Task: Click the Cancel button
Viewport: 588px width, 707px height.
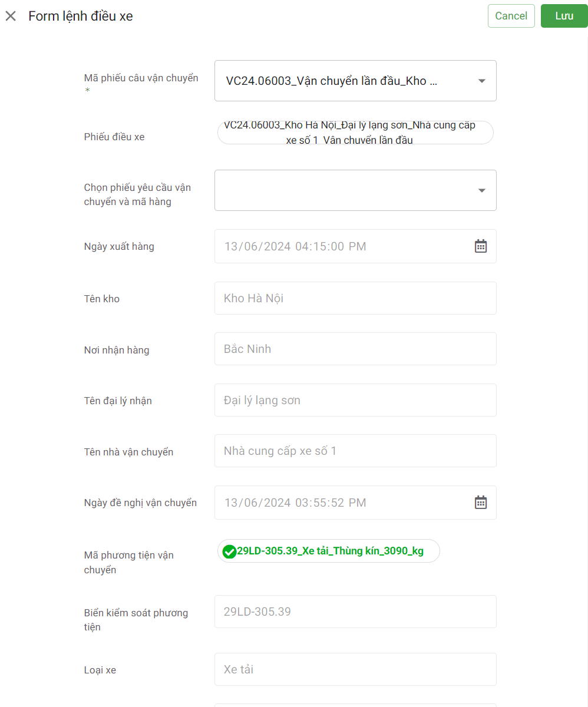Action: (511, 16)
